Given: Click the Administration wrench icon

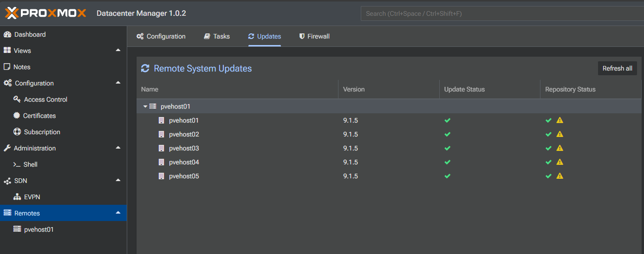Looking at the screenshot, I should point(7,148).
